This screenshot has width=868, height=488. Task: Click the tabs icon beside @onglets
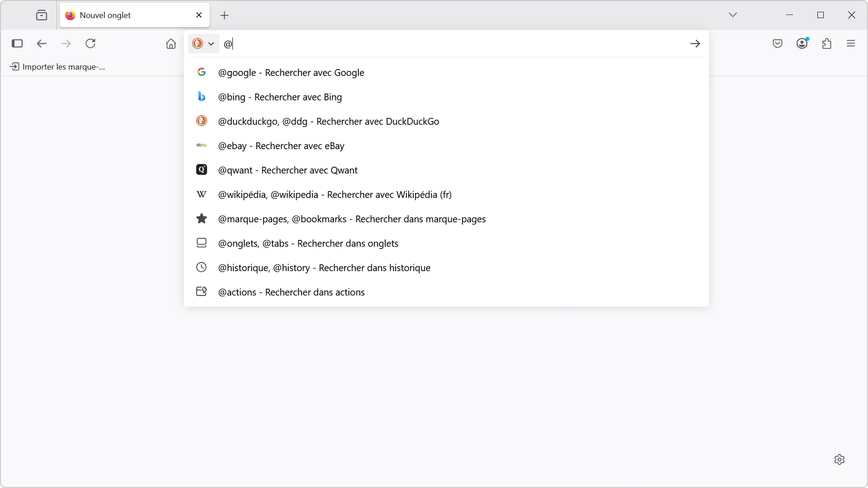(x=202, y=243)
